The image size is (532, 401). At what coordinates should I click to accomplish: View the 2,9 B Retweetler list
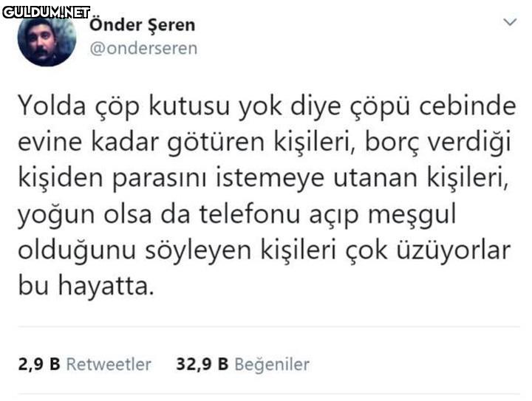coord(85,364)
